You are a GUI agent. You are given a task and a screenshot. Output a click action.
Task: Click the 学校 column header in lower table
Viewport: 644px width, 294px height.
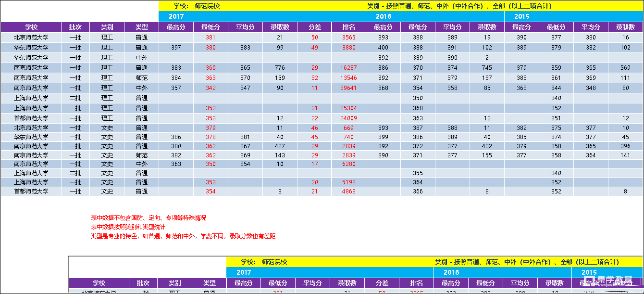tap(99, 283)
